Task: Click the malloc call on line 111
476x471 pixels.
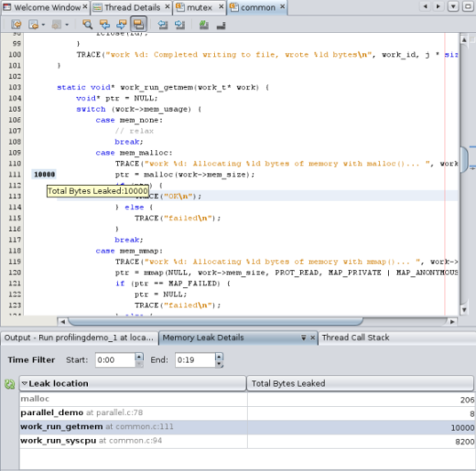Action: click(x=158, y=175)
